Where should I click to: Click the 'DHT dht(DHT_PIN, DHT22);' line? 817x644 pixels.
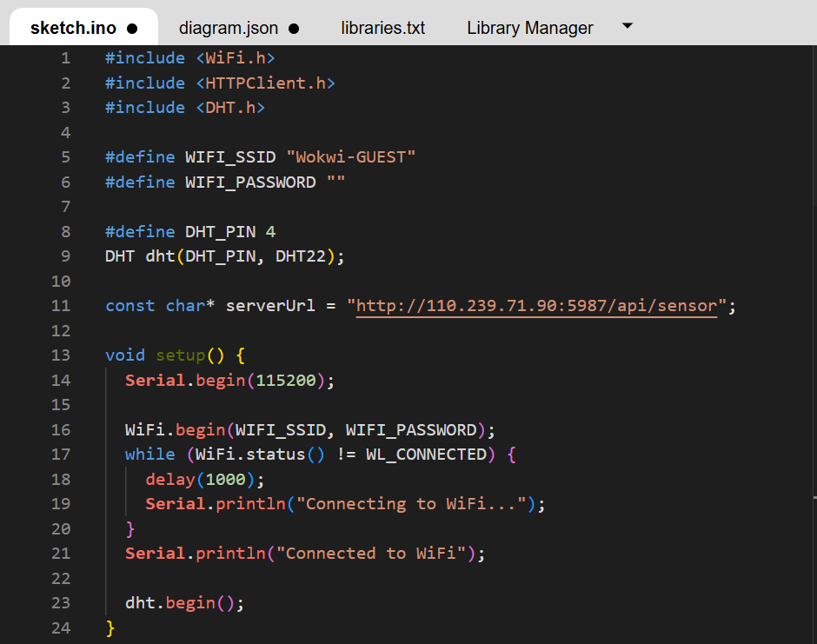point(224,256)
